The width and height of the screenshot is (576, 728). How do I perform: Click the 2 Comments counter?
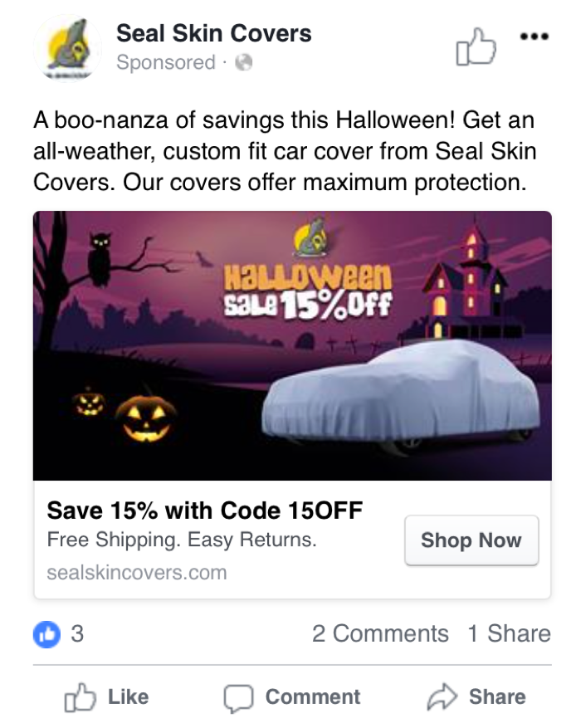pyautogui.click(x=380, y=633)
